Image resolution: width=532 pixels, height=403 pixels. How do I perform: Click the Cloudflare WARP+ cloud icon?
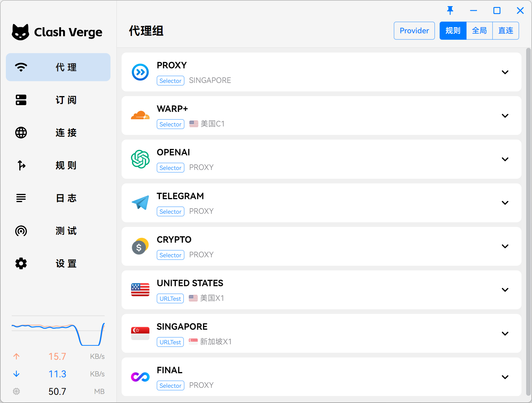pyautogui.click(x=140, y=116)
